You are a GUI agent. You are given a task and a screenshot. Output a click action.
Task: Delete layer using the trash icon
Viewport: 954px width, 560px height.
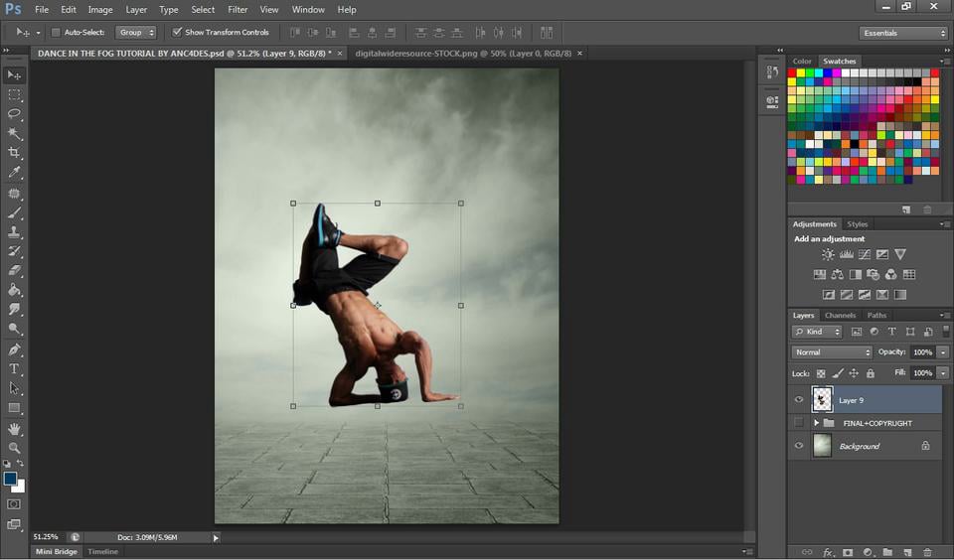[x=928, y=553]
